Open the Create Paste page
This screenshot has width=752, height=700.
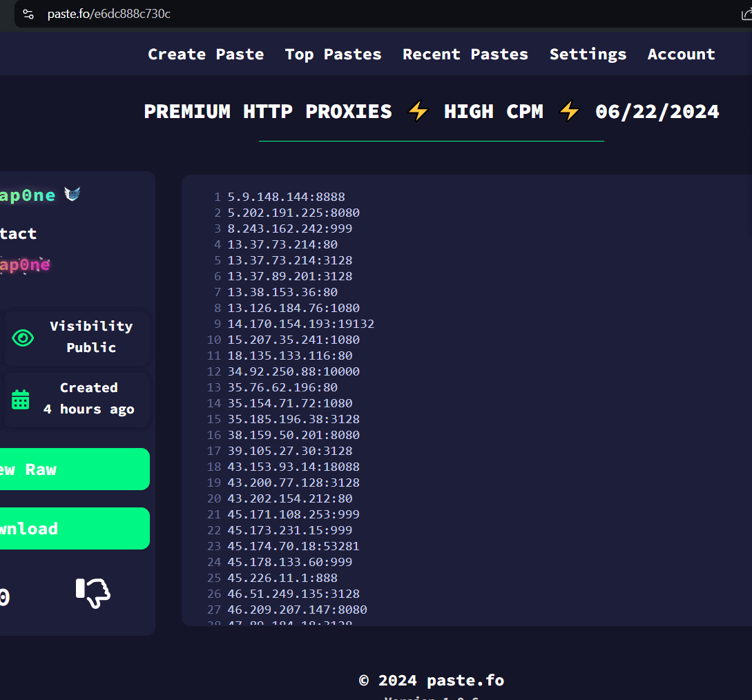(x=206, y=54)
